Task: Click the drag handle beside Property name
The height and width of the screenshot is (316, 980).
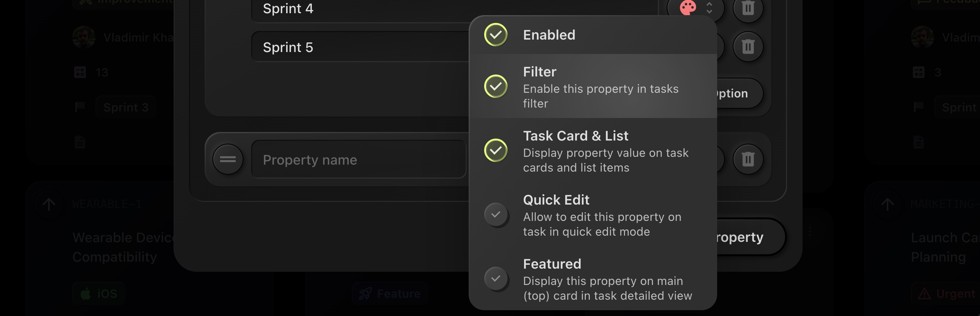Action: pyautogui.click(x=228, y=159)
